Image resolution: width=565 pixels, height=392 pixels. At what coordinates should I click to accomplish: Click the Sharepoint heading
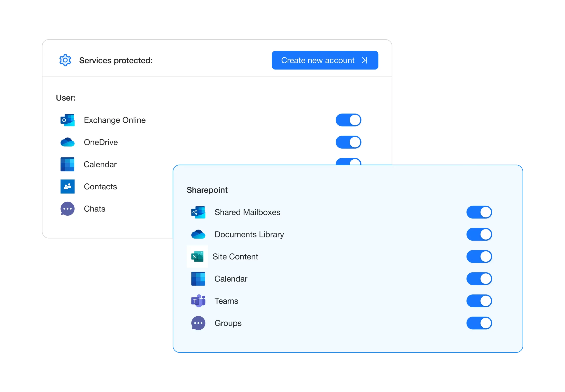pos(207,190)
